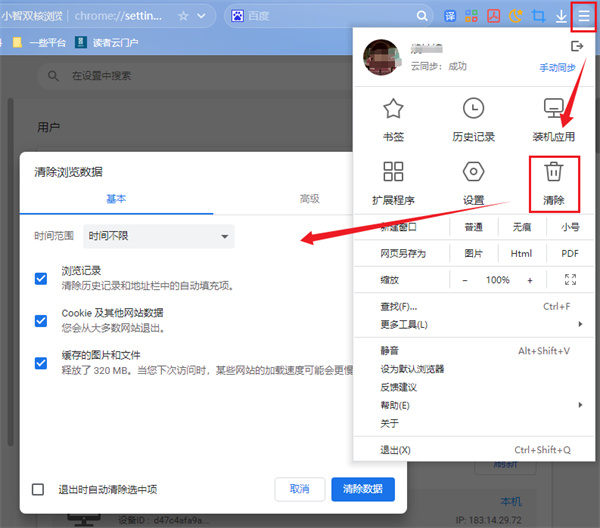Increase zoom with plus button
Screen dimensions: 600x528
530,280
